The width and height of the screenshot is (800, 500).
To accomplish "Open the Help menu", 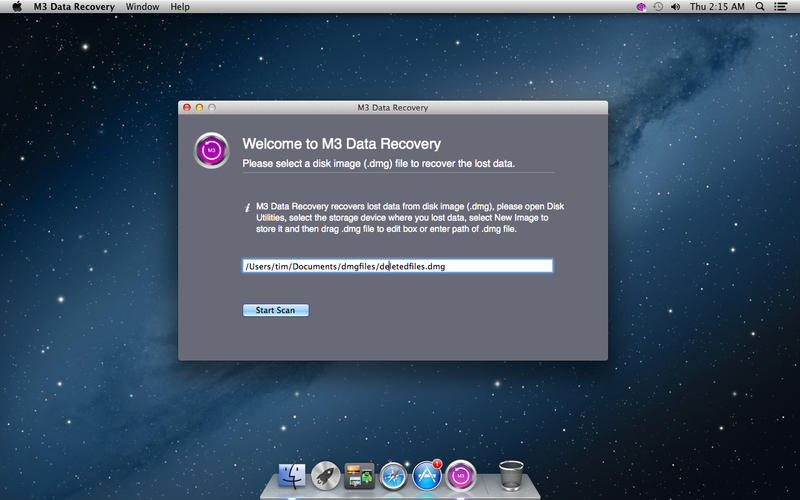I will tap(180, 7).
